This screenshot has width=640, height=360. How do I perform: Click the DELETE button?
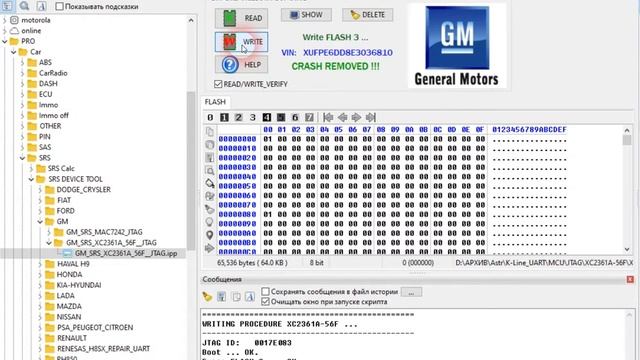pos(368,15)
